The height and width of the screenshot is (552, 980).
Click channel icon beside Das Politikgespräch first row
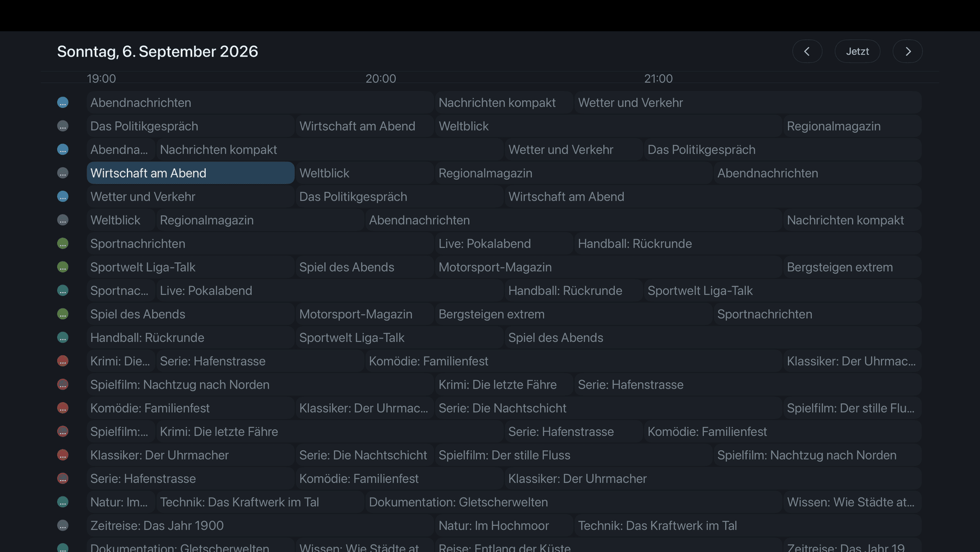tap(63, 126)
